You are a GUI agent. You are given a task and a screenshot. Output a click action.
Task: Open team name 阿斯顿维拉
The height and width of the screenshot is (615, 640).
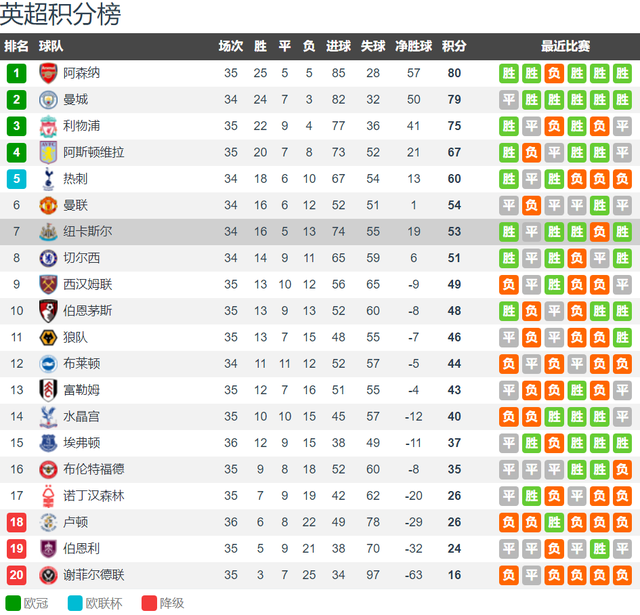[x=93, y=152]
